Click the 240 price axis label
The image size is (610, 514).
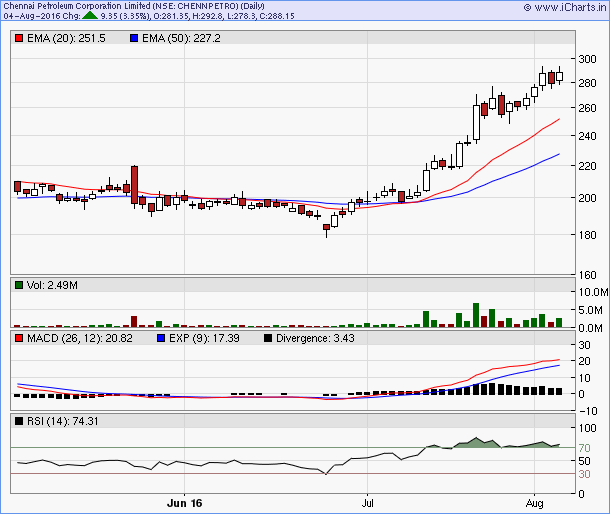pyautogui.click(x=587, y=136)
